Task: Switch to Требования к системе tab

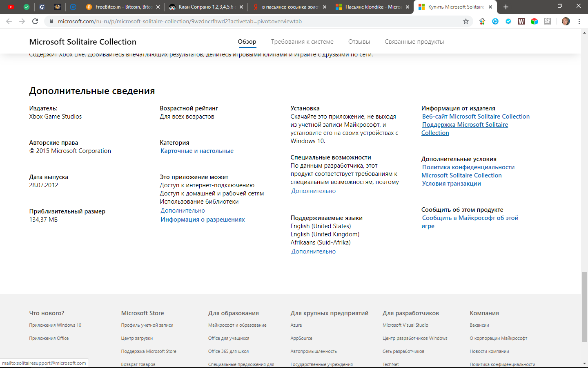Action: 302,42
